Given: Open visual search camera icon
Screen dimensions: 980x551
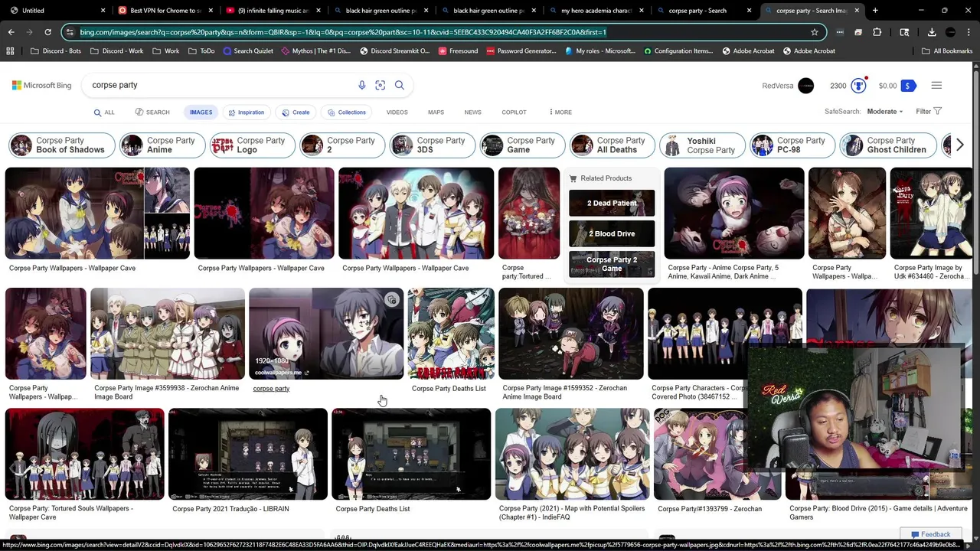Looking at the screenshot, I should click(x=381, y=86).
